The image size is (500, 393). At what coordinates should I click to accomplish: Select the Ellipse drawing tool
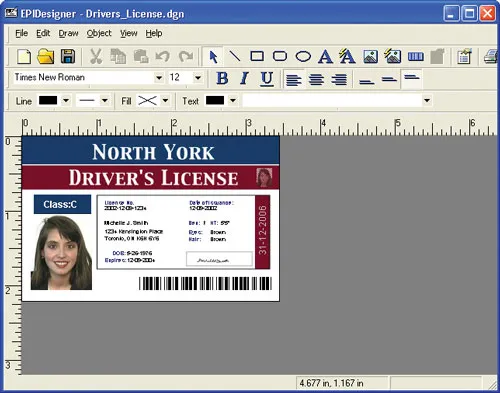click(303, 56)
